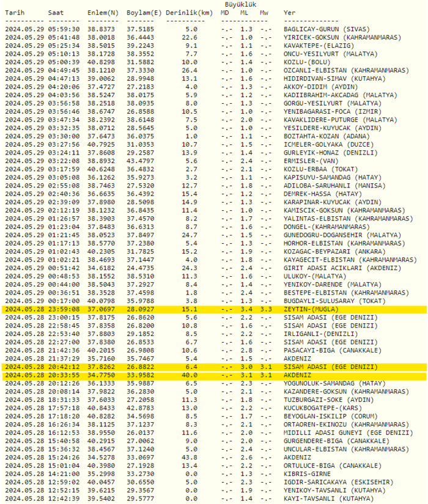This screenshot has width=428, height=504.
Task: Select the DONGEL-(KAHRAMANMARAS) location
Action: click(327, 227)
